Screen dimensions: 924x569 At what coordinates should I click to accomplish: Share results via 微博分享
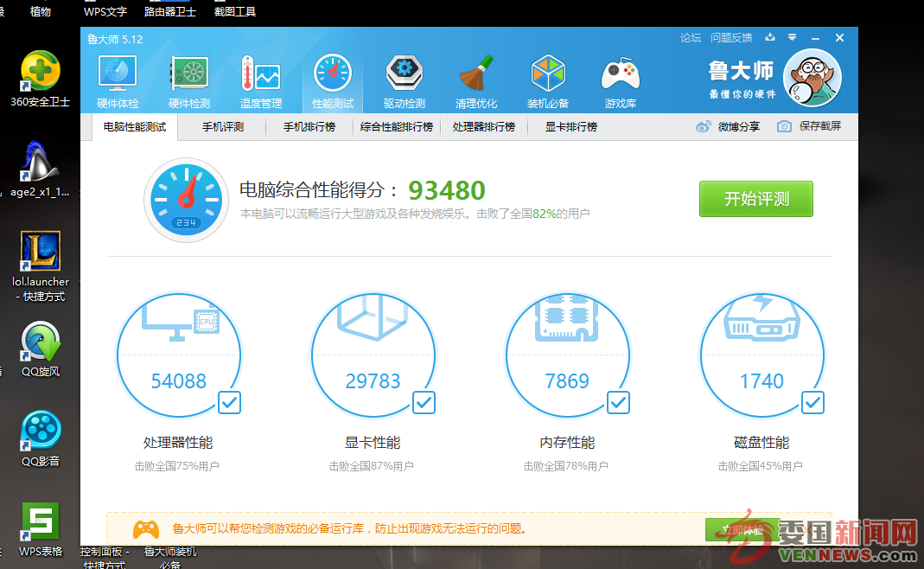[738, 127]
